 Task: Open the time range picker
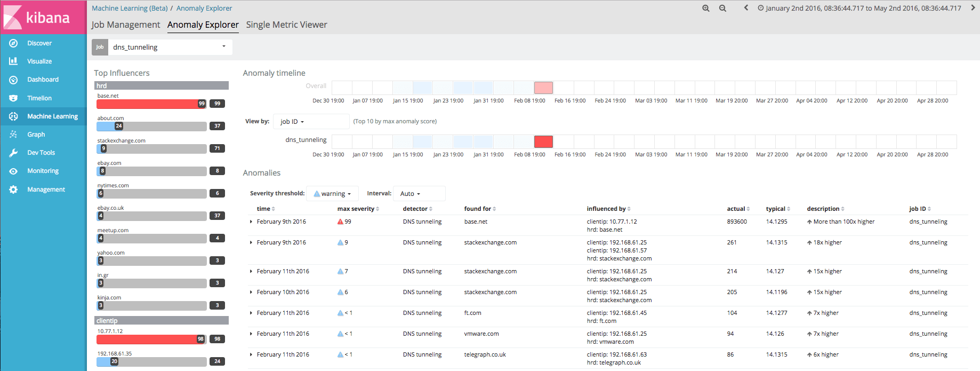[859, 8]
